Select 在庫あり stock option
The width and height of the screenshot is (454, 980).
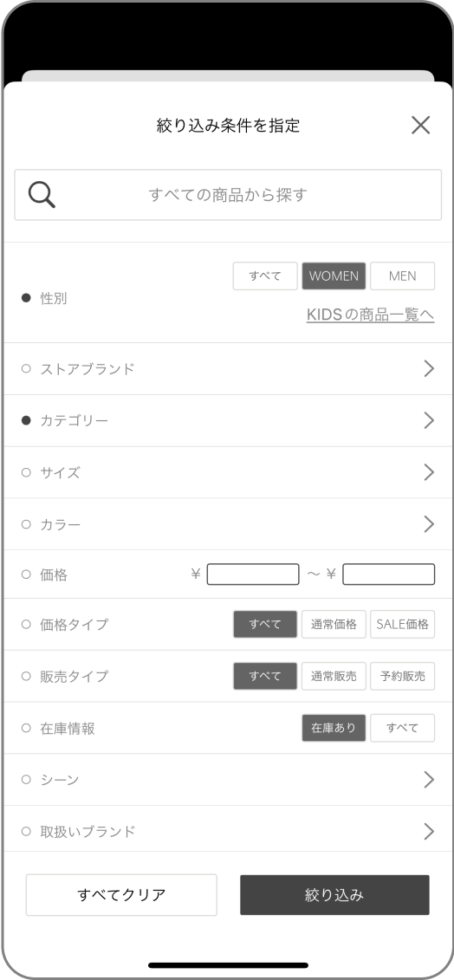point(334,728)
